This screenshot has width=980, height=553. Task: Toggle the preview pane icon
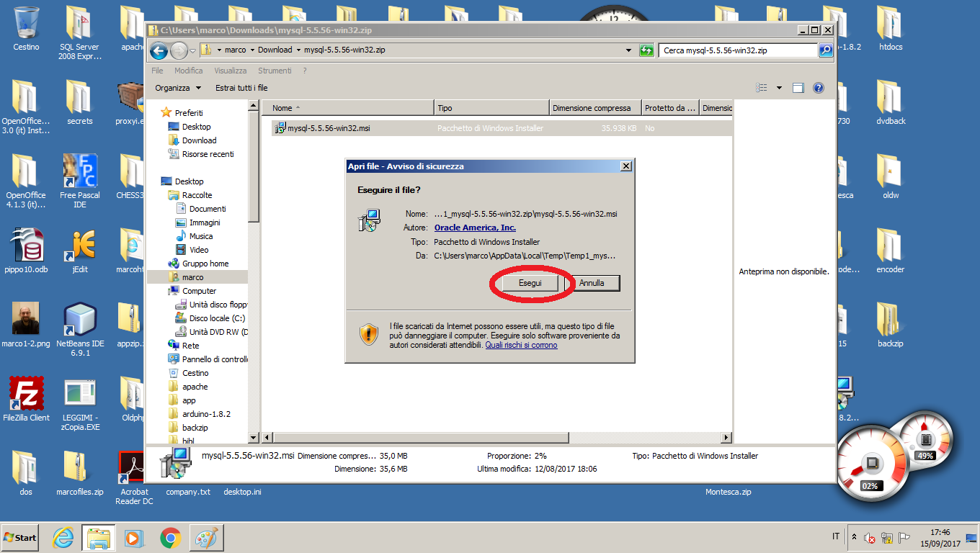click(x=798, y=88)
